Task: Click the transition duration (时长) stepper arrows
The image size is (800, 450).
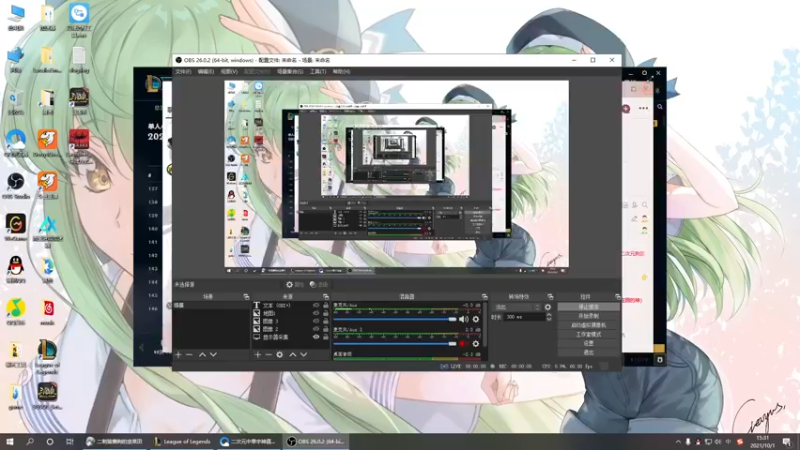Action: click(x=549, y=317)
